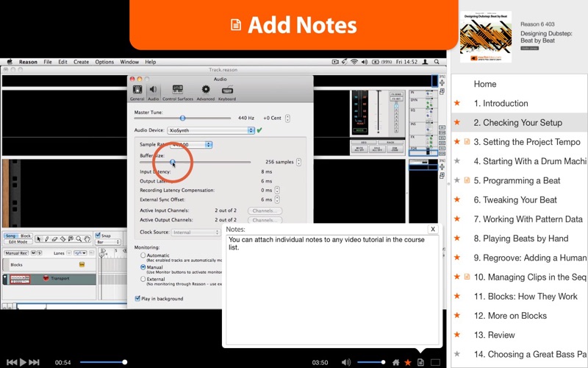588x368 pixels.
Task: Open the Clock Source Internal dropdown
Action: 196,233
